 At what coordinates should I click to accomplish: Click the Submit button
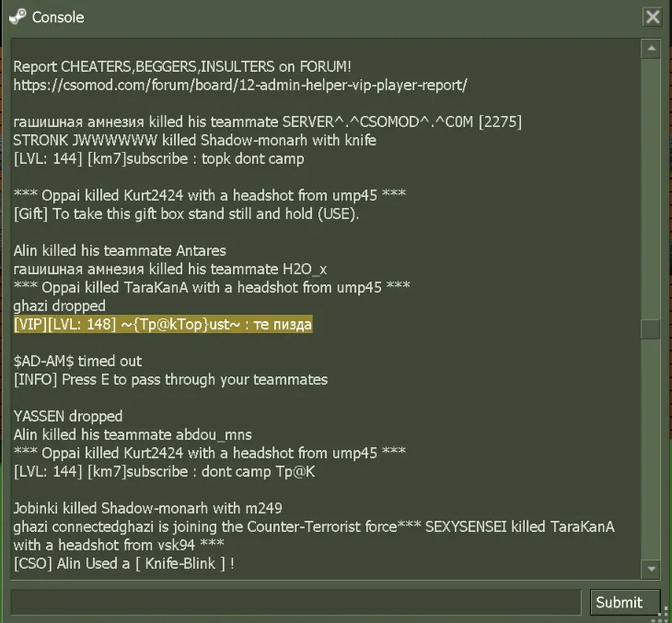tap(625, 603)
